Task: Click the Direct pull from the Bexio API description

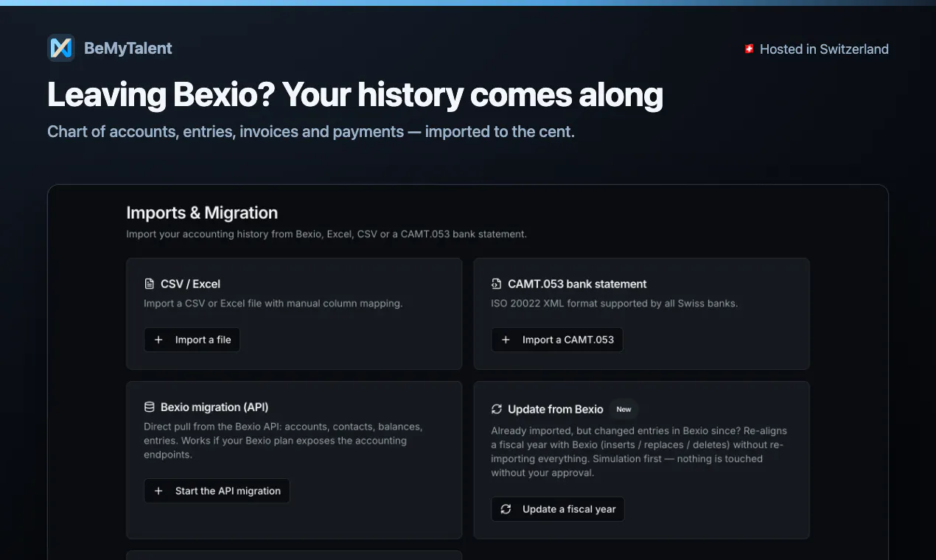Action: tap(284, 441)
